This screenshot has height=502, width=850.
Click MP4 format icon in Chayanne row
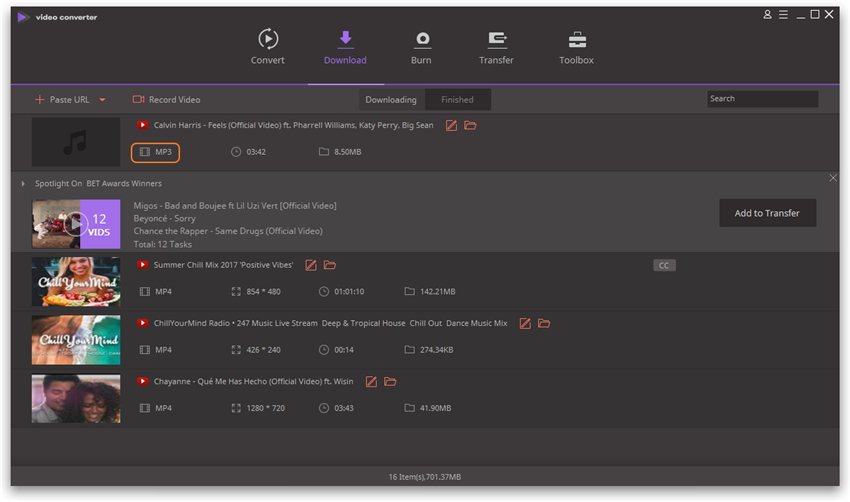145,408
